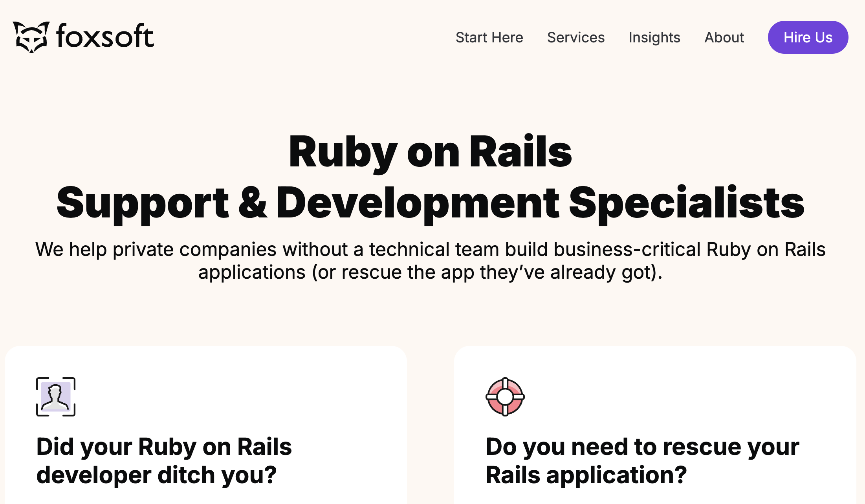Viewport: 865px width, 504px height.
Task: Click 'Rails application?' line in right card
Action: (x=586, y=475)
